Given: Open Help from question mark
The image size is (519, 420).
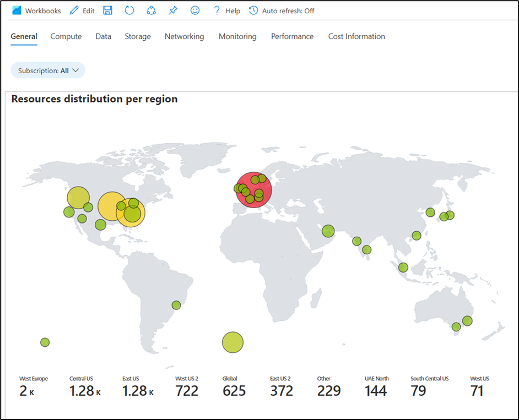Looking at the screenshot, I should tap(217, 10).
